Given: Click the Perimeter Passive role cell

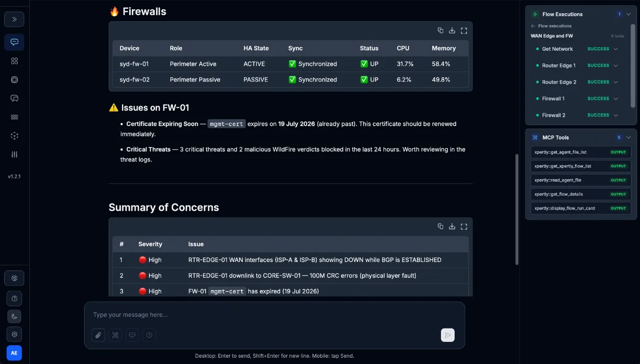Looking at the screenshot, I should tap(195, 79).
